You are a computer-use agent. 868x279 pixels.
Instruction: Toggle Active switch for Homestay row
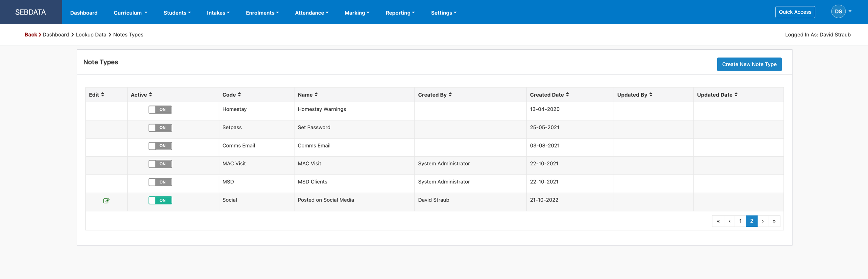pos(160,109)
